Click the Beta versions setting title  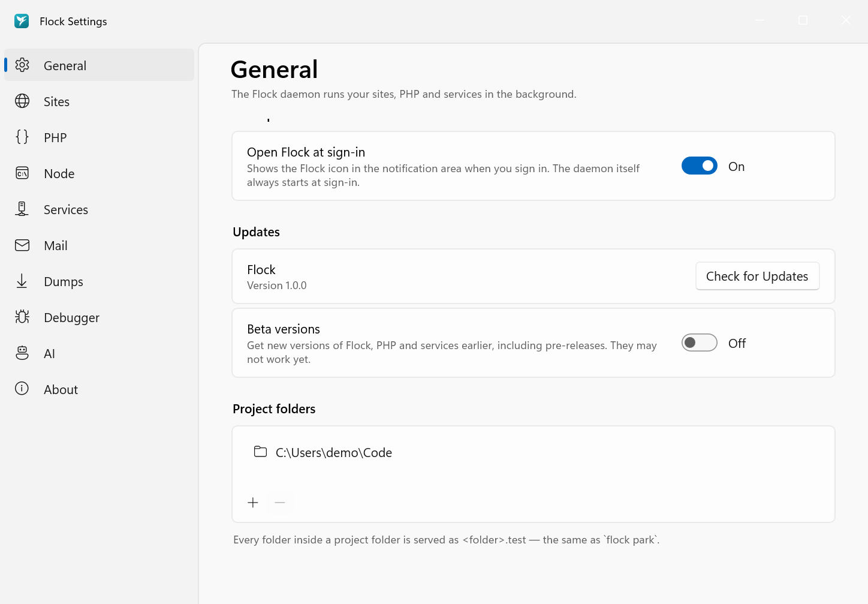[284, 329]
